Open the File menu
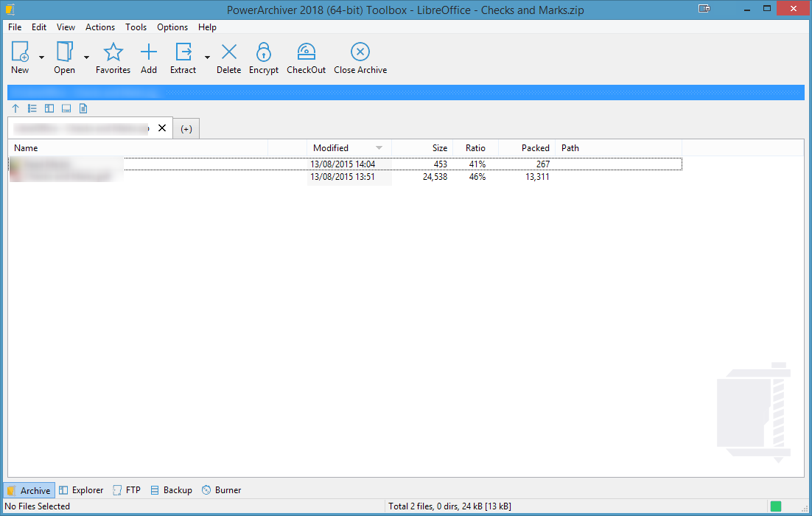This screenshot has width=812, height=516. [15, 27]
